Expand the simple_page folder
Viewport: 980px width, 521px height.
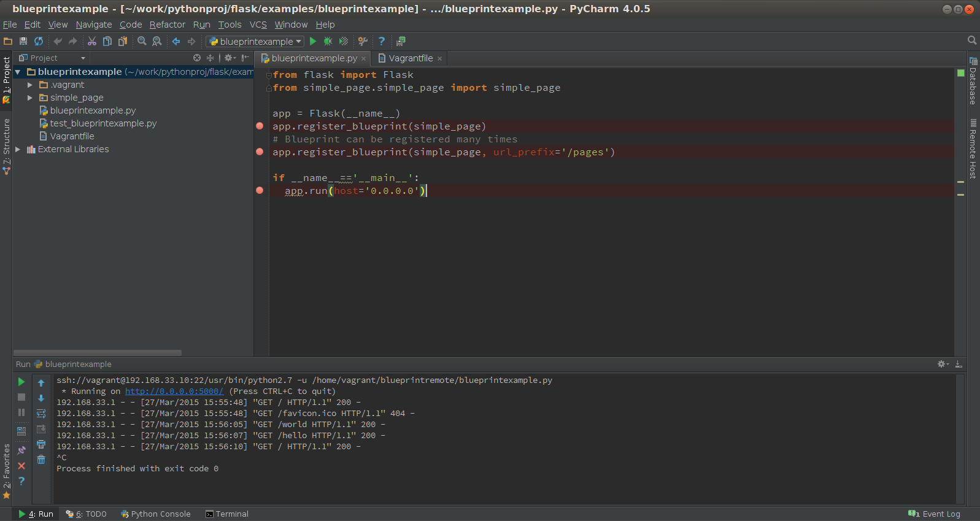(x=30, y=98)
